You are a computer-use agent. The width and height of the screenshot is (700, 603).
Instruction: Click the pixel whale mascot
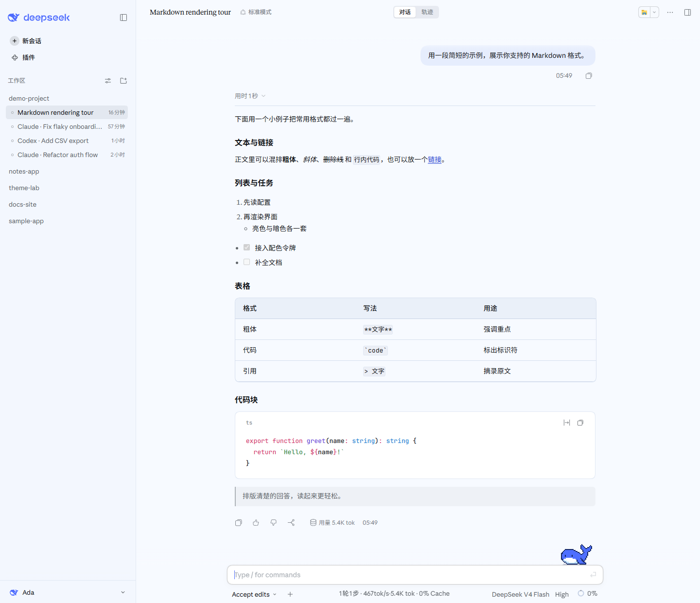576,554
